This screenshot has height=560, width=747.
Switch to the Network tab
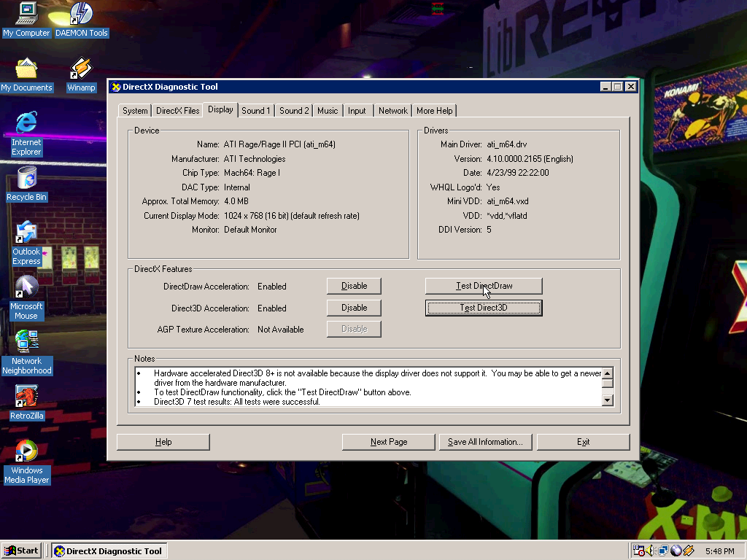click(393, 111)
